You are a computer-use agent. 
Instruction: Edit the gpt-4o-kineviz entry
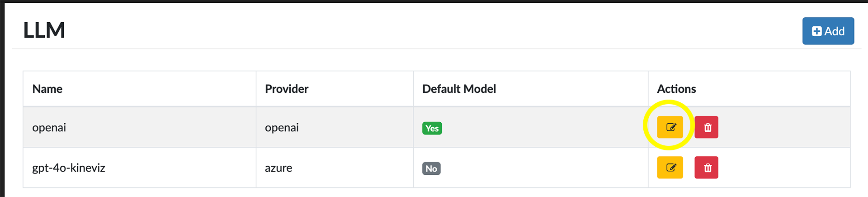tap(670, 168)
